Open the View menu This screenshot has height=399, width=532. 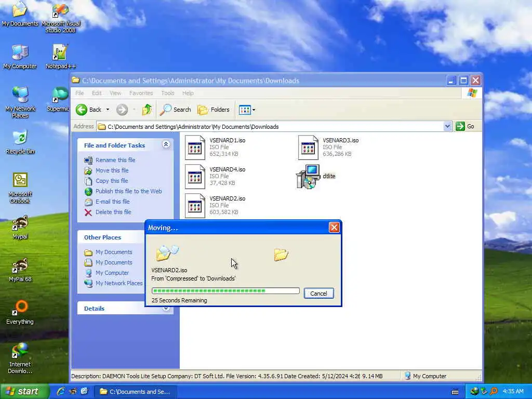pyautogui.click(x=115, y=93)
